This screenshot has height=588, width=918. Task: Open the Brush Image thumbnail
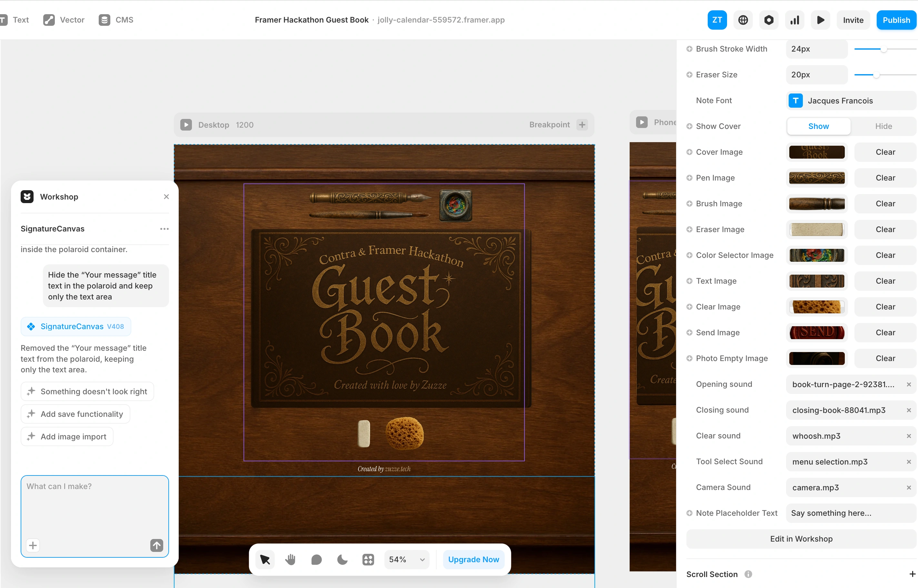pos(817,203)
